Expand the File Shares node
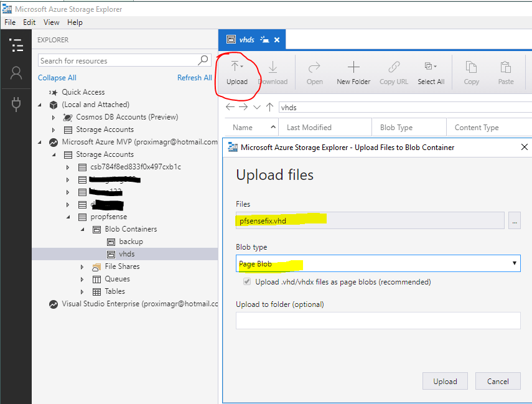 82,267
